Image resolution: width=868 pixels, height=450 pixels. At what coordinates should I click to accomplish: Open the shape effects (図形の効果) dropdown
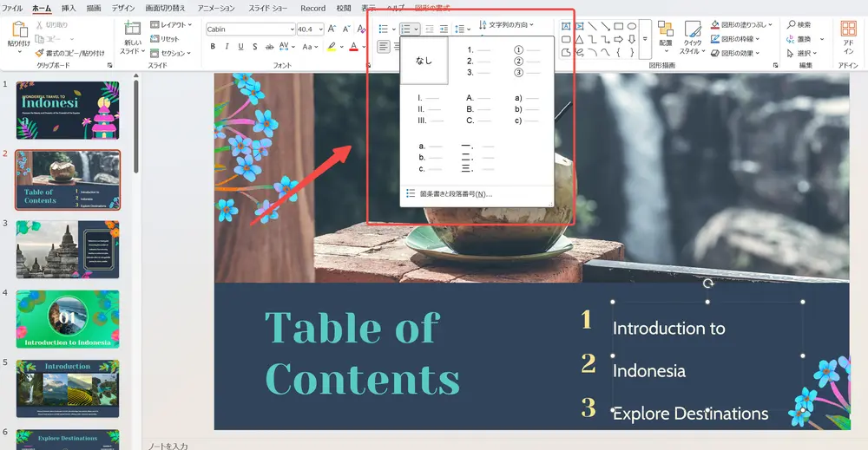[757, 53]
